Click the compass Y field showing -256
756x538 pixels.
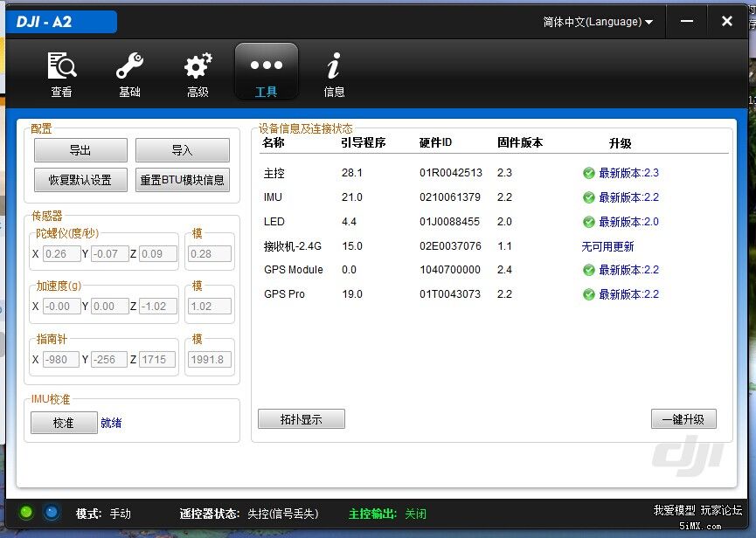[109, 359]
